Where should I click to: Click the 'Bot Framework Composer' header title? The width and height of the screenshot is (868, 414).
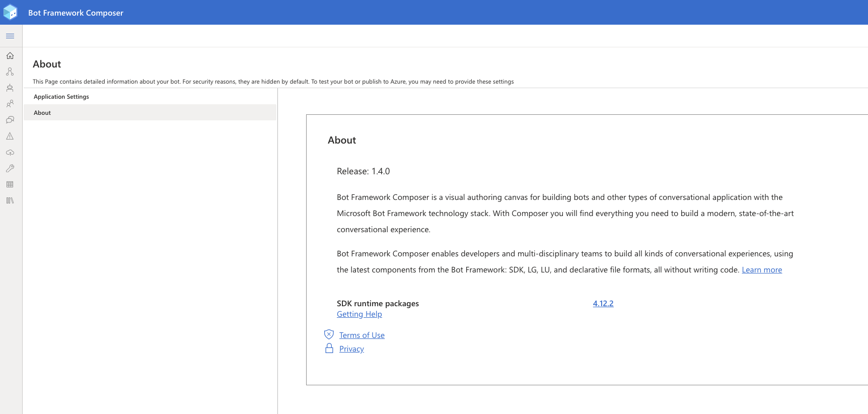(x=76, y=13)
